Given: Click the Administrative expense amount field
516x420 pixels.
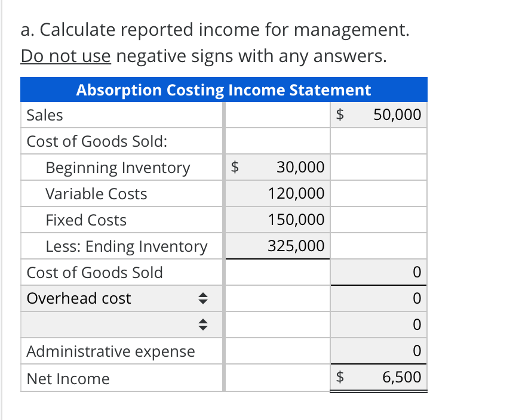Looking at the screenshot, I should pyautogui.click(x=379, y=351).
